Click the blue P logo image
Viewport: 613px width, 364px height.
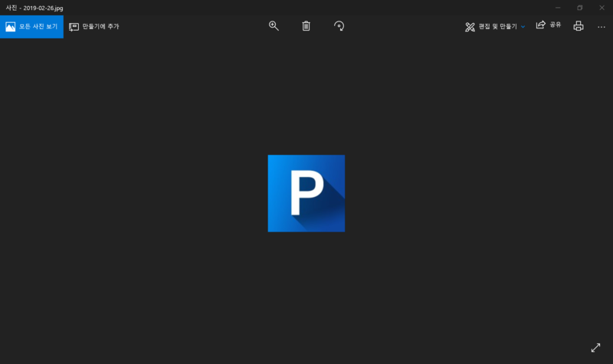(306, 193)
